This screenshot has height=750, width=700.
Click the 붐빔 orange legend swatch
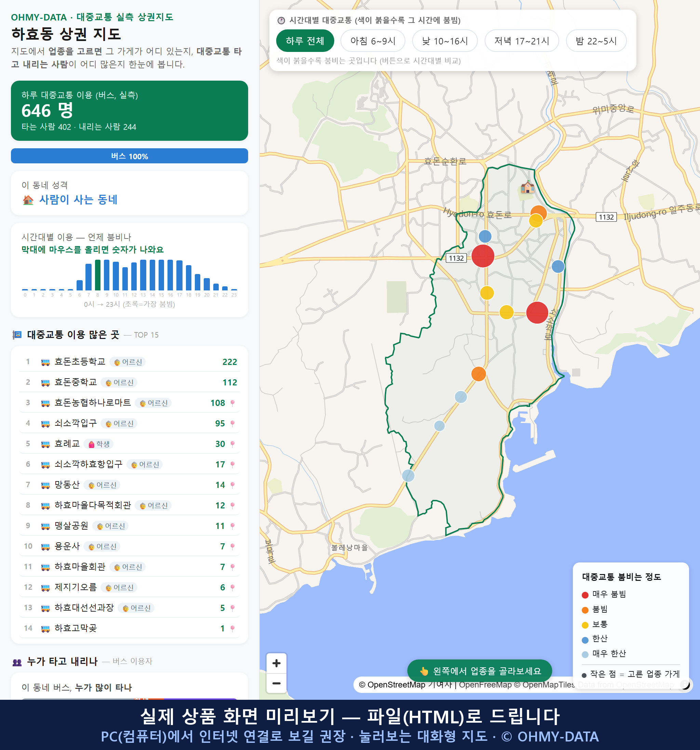pyautogui.click(x=585, y=610)
